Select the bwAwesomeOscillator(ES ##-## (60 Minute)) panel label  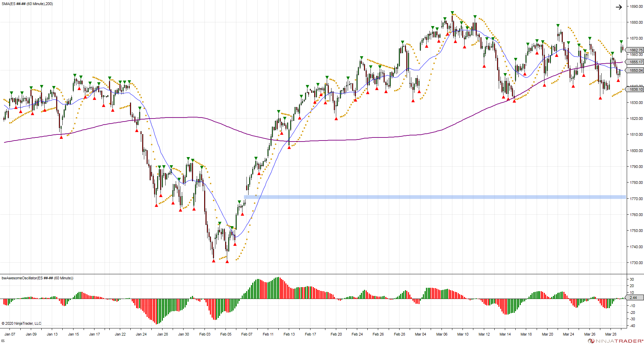coord(38,278)
